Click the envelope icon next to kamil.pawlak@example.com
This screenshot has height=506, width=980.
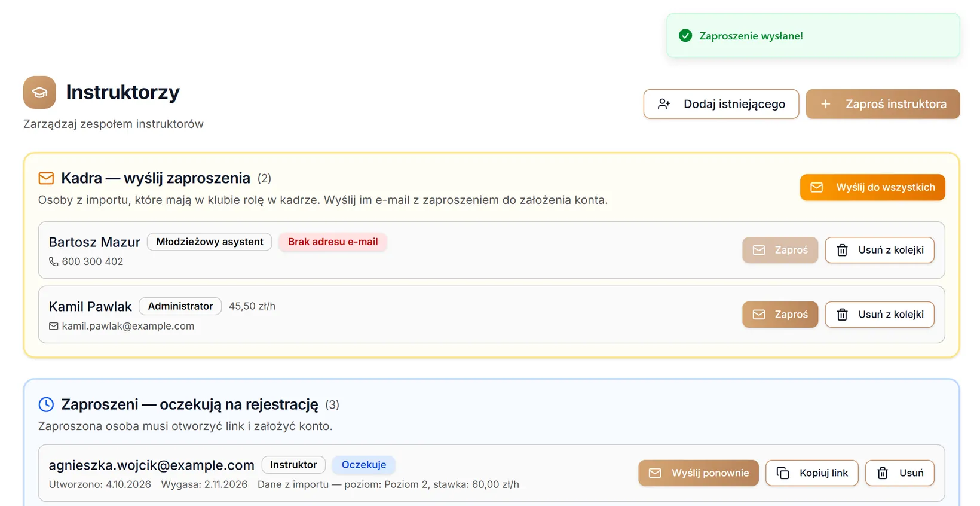54,326
